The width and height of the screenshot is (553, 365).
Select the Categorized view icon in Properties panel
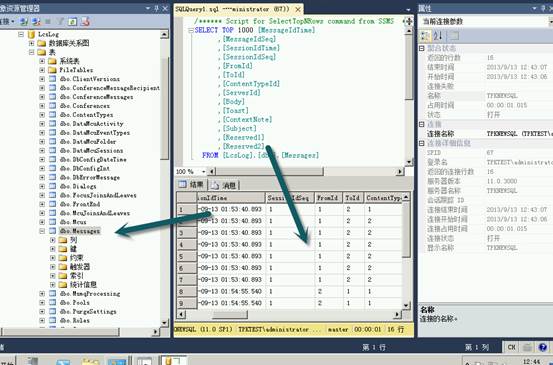coord(425,36)
